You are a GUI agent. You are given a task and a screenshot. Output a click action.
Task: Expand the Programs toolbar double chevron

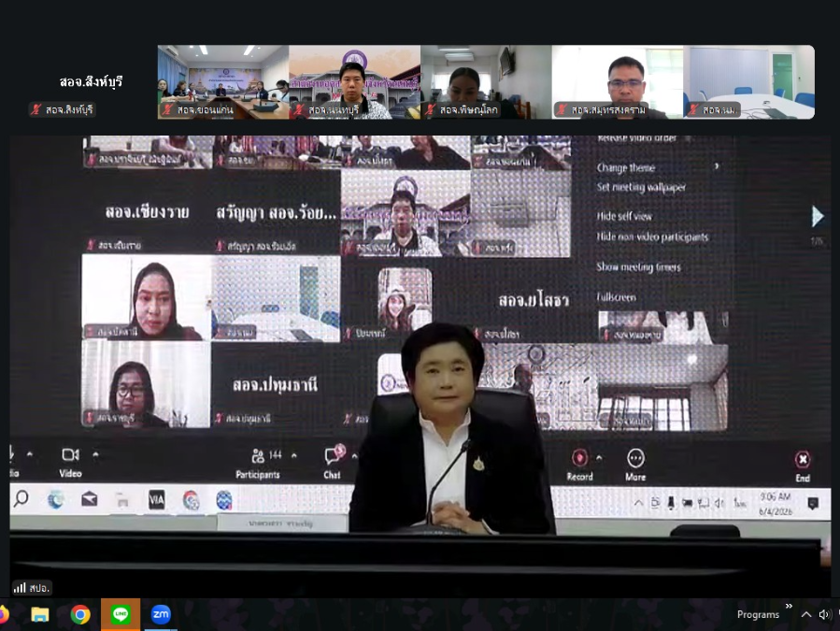[789, 607]
